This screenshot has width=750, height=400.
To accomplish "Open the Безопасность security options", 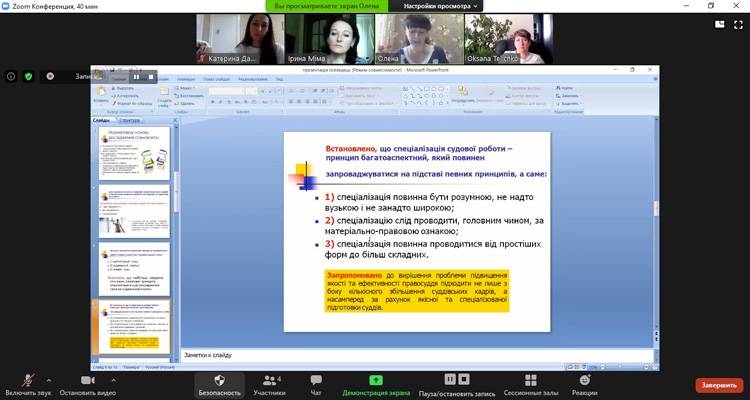I will (218, 382).
